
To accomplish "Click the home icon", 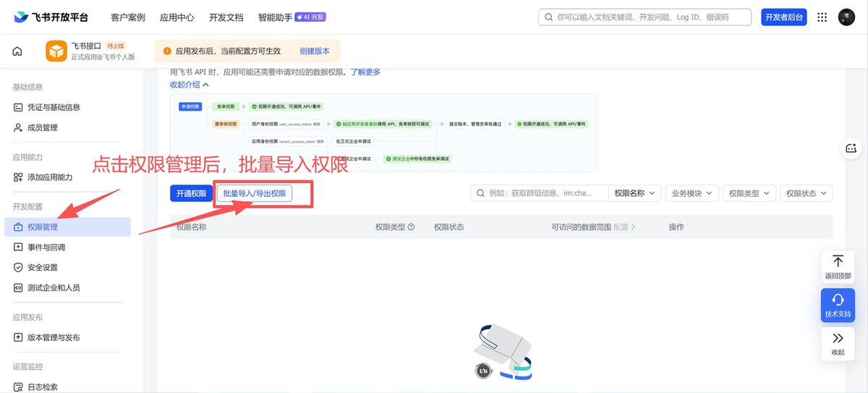I will click(17, 51).
